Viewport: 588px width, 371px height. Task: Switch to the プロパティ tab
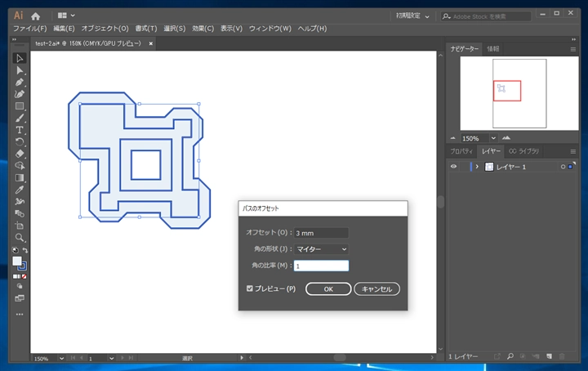tap(461, 151)
